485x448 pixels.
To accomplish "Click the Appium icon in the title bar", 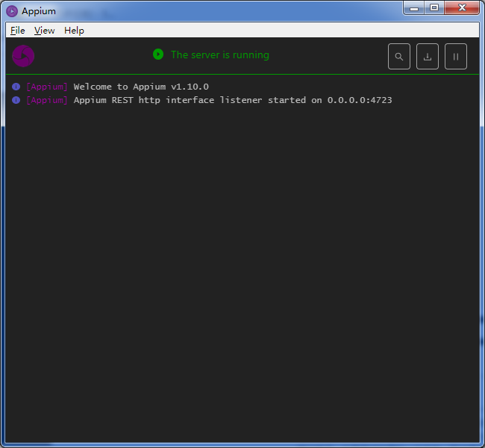I will point(12,11).
